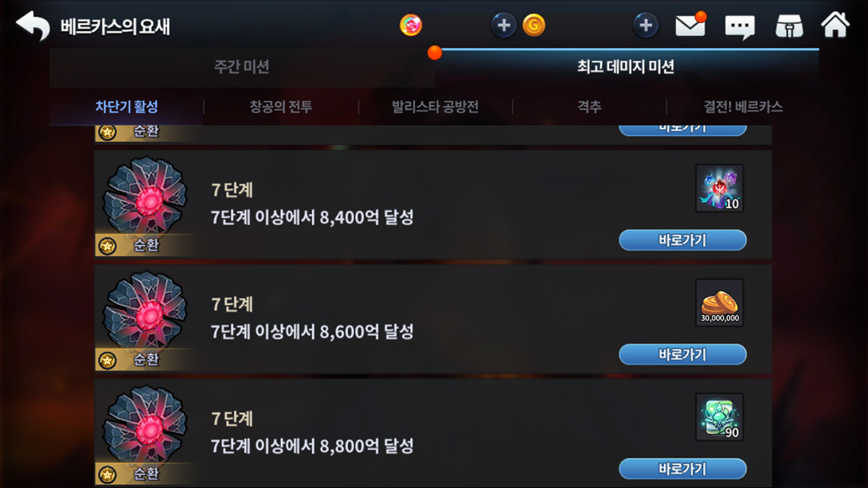Image resolution: width=868 pixels, height=488 pixels.
Task: Open the shop stall icon
Action: click(x=789, y=26)
